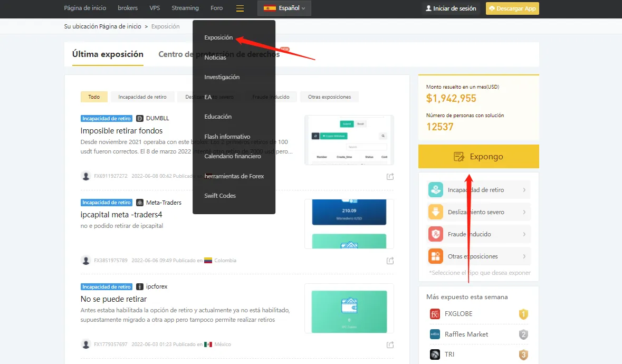Select herramientas de Forex menu entry

click(234, 176)
